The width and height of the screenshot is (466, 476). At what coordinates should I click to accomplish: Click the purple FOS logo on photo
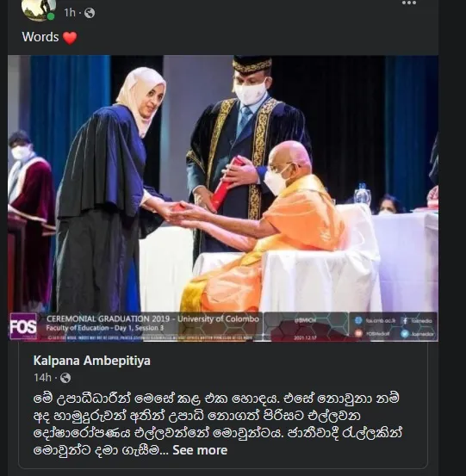tap(23, 326)
